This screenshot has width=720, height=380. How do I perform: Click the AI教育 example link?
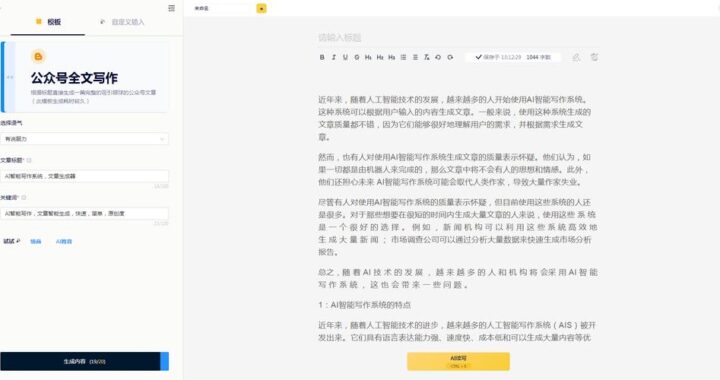[x=64, y=241]
